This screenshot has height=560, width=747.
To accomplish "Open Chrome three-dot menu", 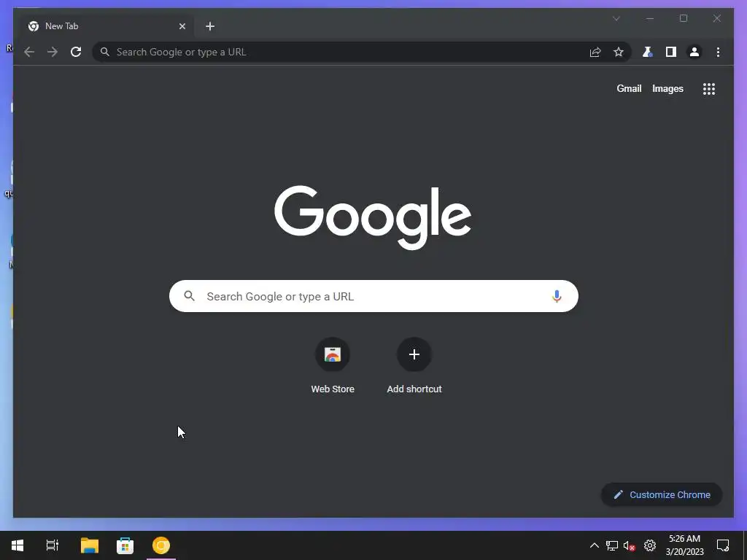I will [x=718, y=52].
